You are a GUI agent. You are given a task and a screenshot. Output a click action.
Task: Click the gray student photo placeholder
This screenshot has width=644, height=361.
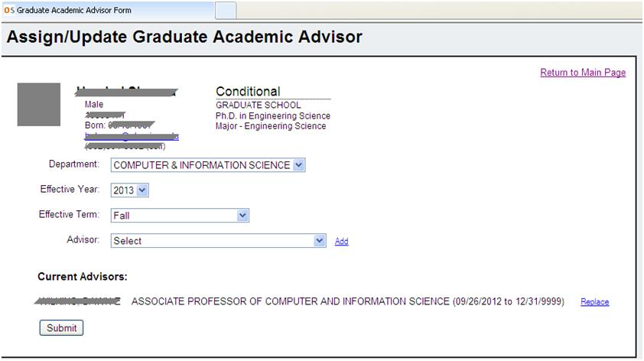point(38,104)
